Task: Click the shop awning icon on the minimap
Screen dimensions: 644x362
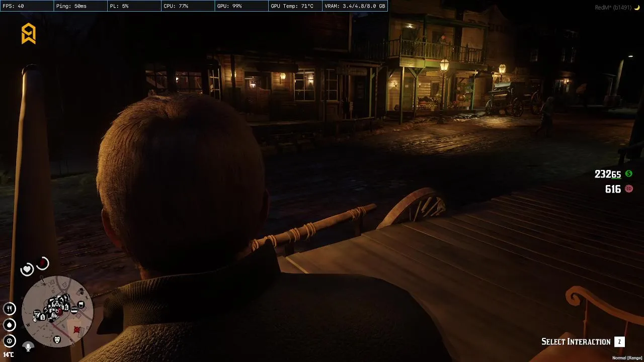Action: point(74,310)
